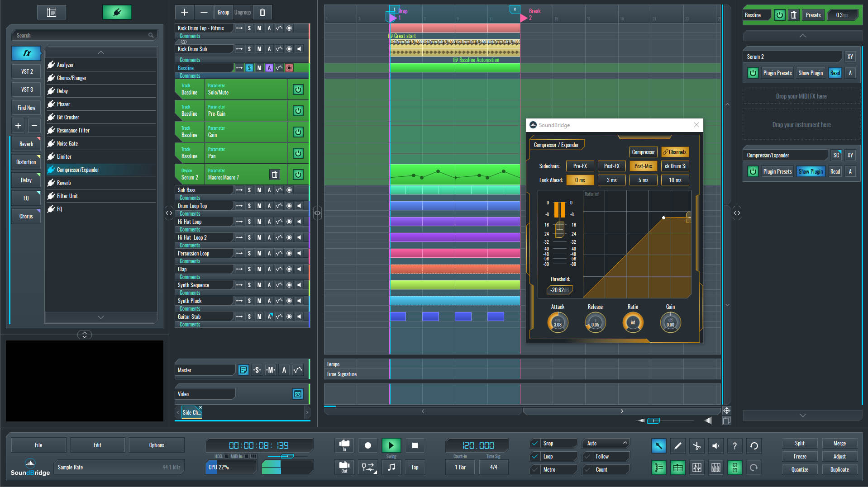Image resolution: width=868 pixels, height=487 pixels.
Task: Click Show Plugin for Serum 2
Action: (x=811, y=73)
